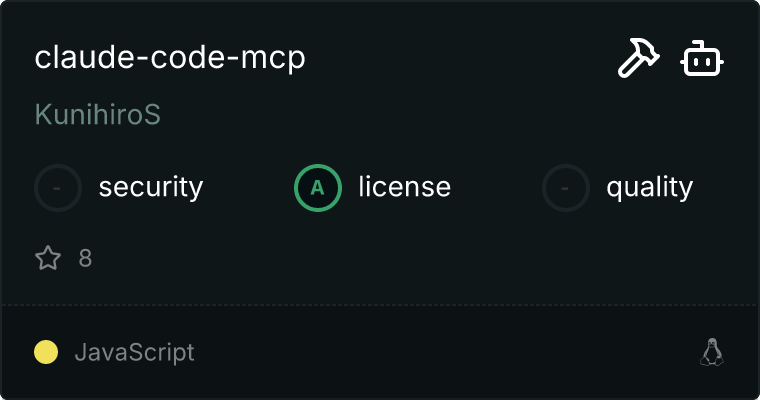Click the license label text
760x400 pixels.
(x=405, y=187)
